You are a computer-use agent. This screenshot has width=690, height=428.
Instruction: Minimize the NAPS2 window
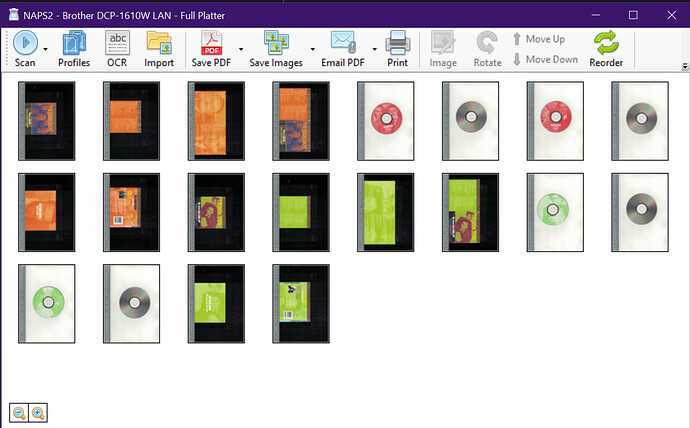pyautogui.click(x=595, y=15)
